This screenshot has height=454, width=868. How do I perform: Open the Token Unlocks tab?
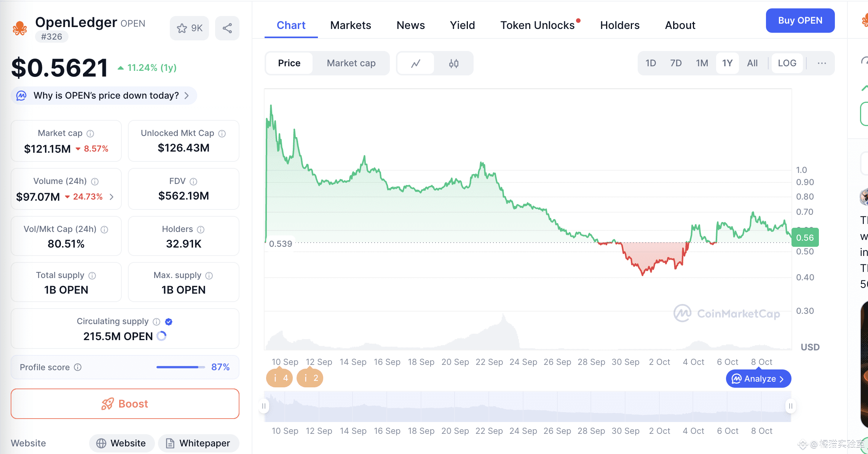[x=537, y=25]
